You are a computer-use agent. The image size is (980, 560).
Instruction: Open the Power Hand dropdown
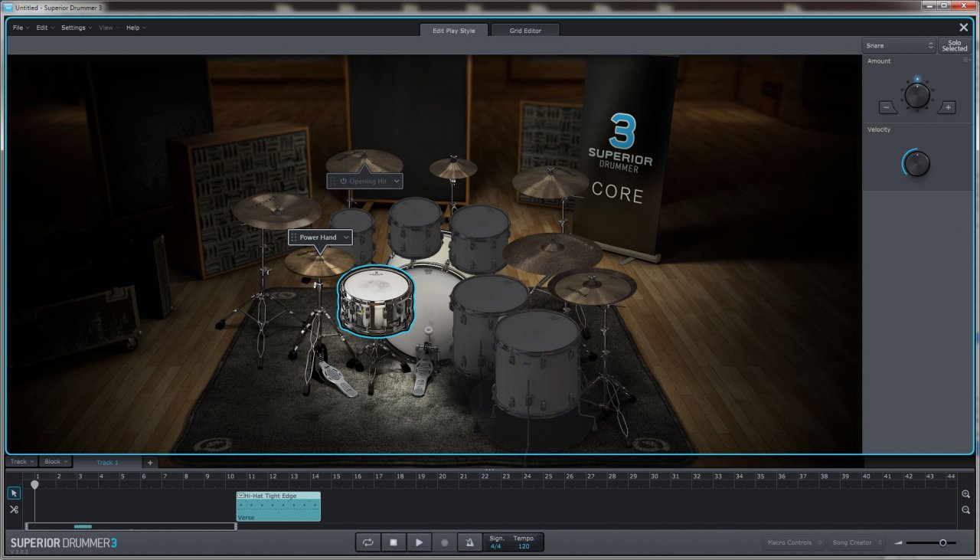tap(347, 237)
